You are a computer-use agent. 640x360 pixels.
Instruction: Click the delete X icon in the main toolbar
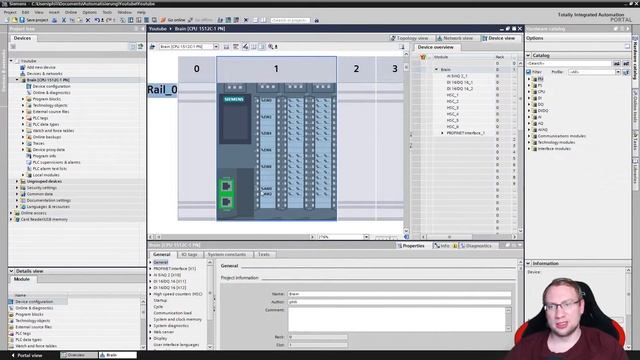pos(88,20)
